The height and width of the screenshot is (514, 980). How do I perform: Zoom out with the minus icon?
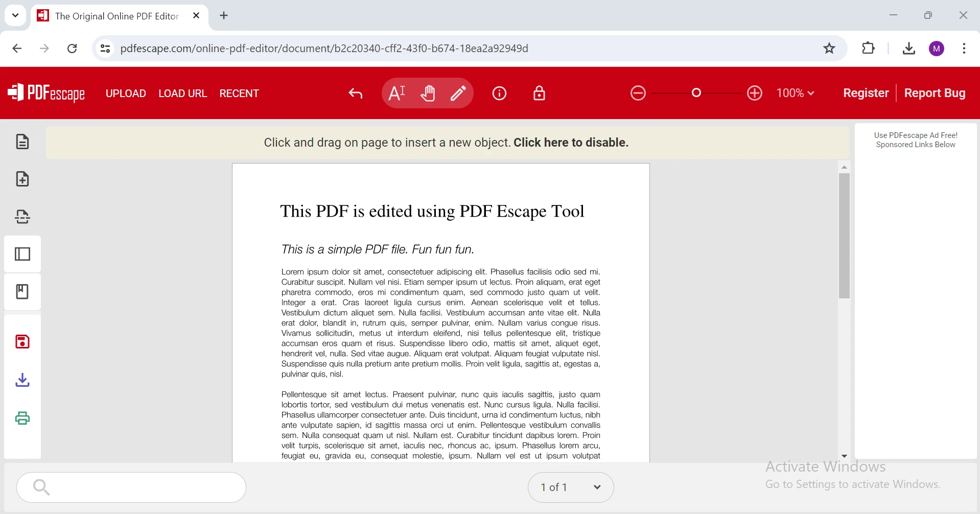638,93
